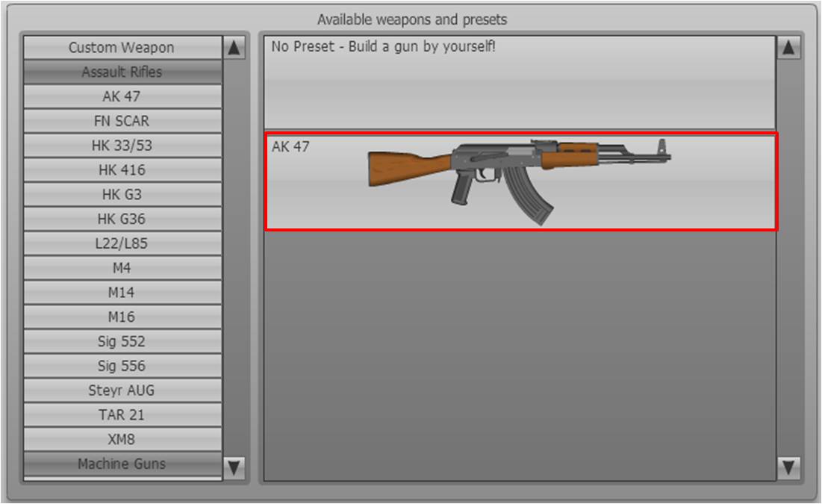Choose the M16 rifle
Image resolution: width=822 pixels, height=504 pixels.
pos(122,317)
